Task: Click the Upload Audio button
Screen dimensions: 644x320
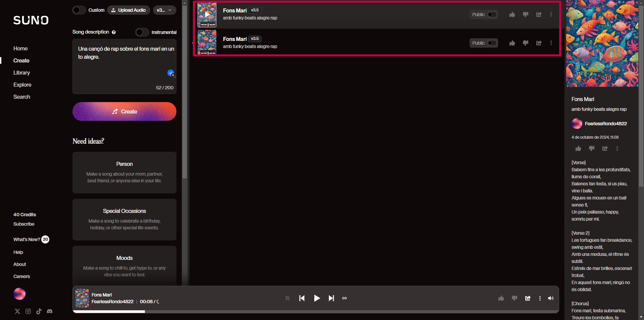Action: (128, 10)
